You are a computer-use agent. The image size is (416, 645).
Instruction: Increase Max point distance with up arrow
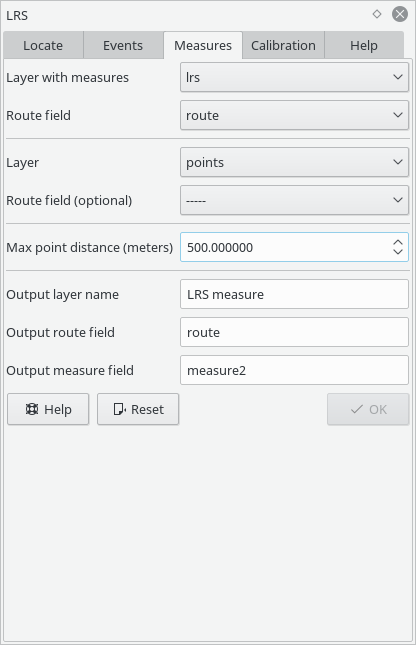pos(397,242)
